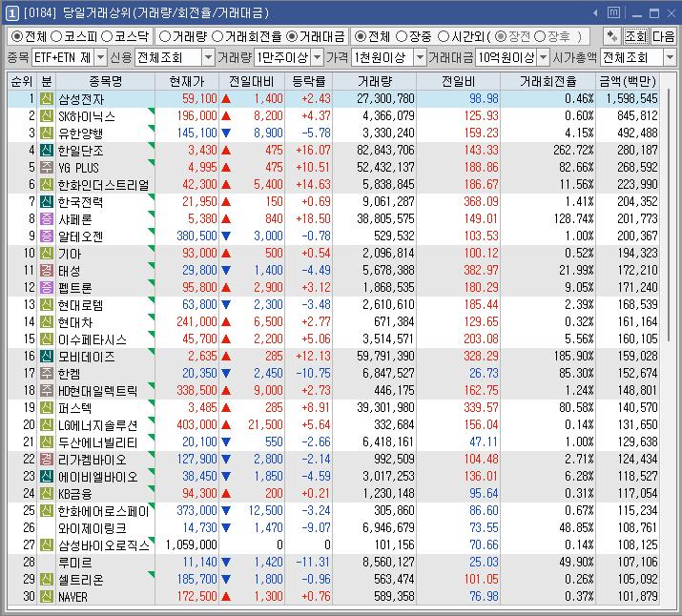Click 두산에너빌리티 stock name
Screen dimensions: 682x616
coord(98,442)
